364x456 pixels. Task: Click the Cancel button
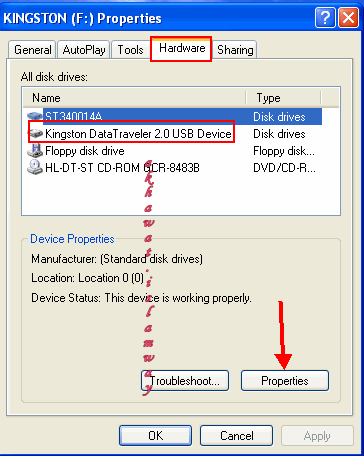[236, 436]
